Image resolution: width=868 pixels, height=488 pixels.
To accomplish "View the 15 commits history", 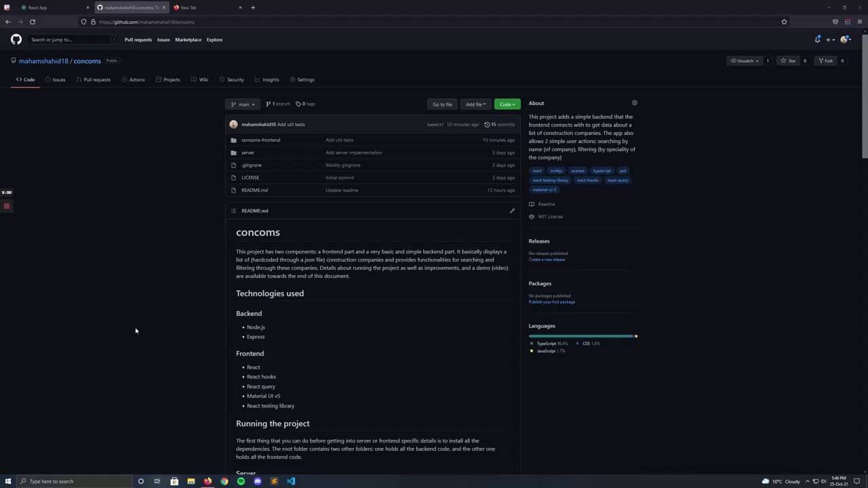I will point(500,125).
